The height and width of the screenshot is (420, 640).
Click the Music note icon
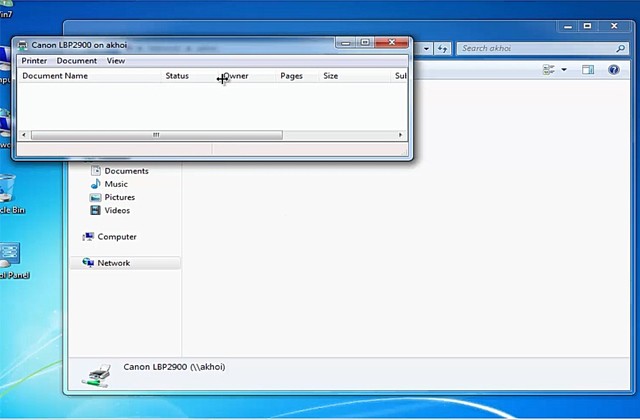96,184
